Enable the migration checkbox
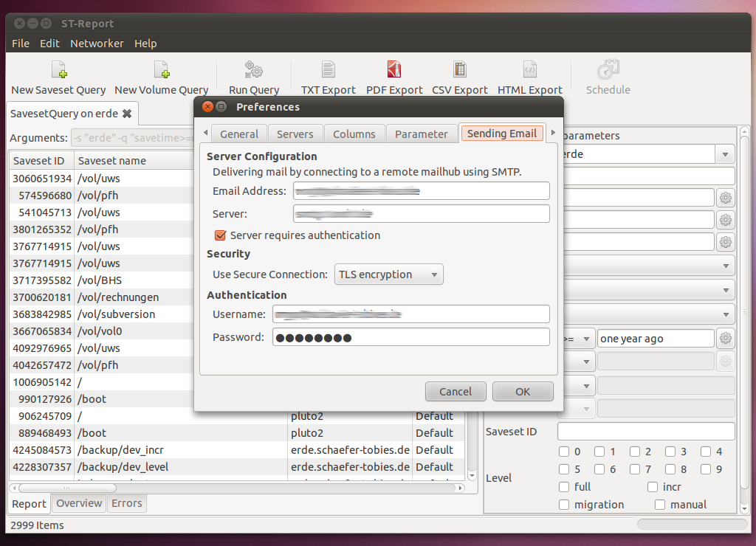 coord(563,505)
